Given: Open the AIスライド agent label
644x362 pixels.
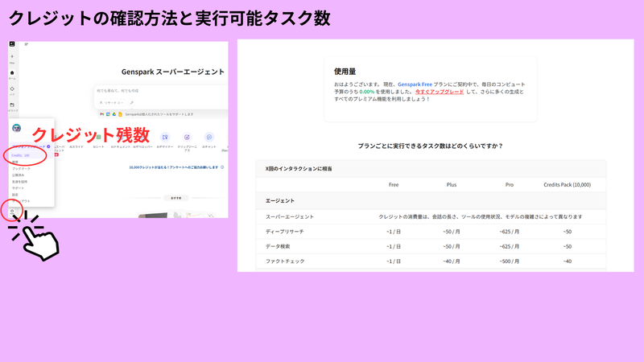Looking at the screenshot, I should (76, 147).
